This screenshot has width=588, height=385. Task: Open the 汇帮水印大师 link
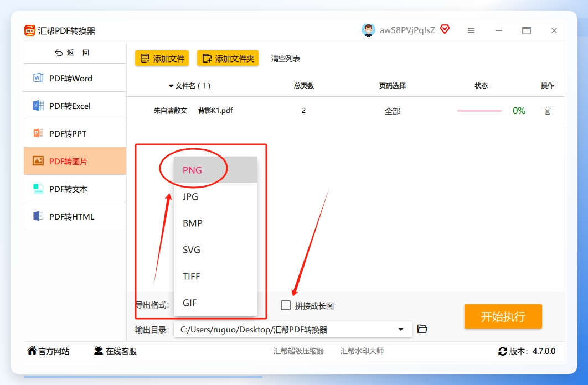coord(362,351)
